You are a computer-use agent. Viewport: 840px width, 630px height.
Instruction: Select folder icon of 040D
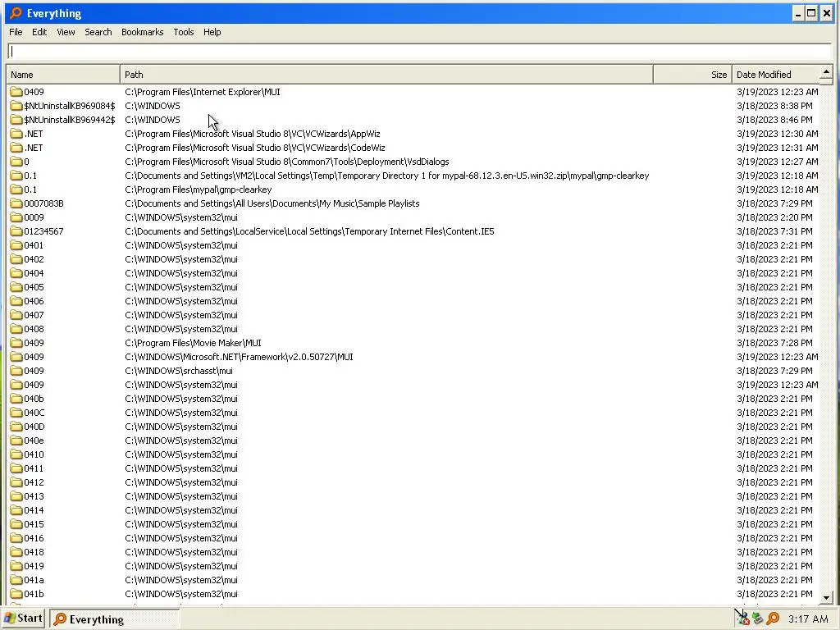16,426
